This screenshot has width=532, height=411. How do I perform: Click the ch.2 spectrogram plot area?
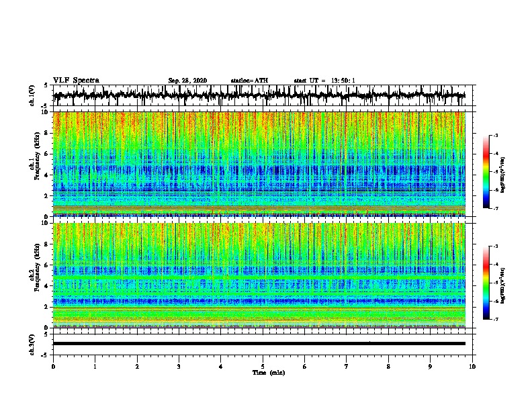point(259,275)
